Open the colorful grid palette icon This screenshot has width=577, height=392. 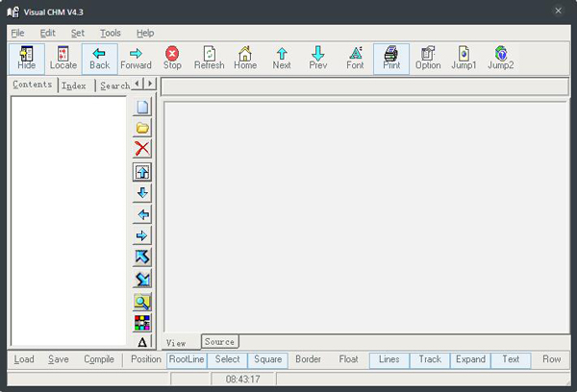142,323
